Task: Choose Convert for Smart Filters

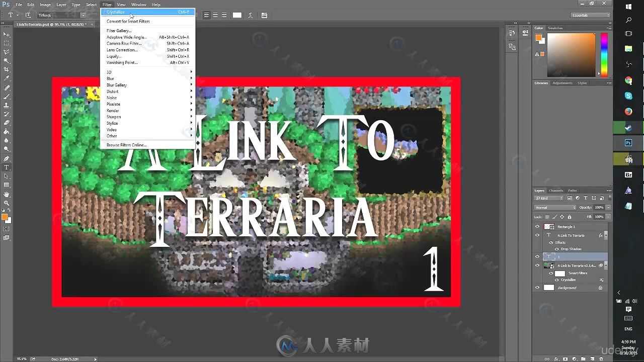Action: [148, 21]
